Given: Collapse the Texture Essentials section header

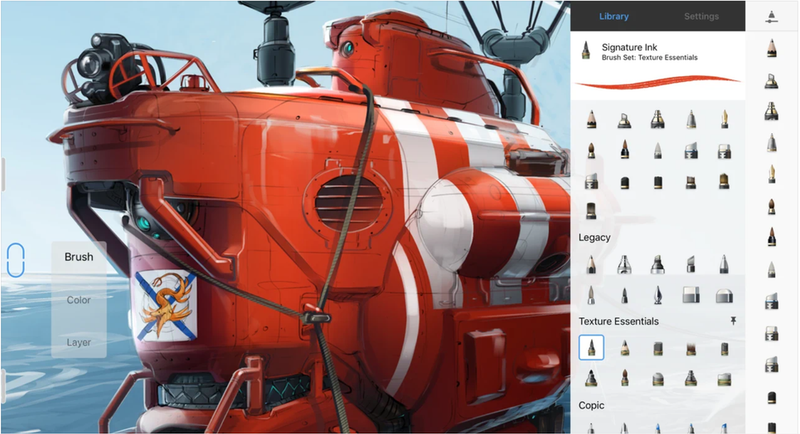Looking at the screenshot, I should click(618, 322).
